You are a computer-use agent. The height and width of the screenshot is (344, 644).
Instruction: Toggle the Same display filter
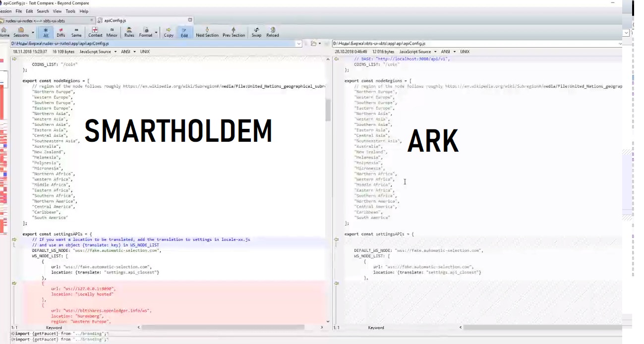(x=76, y=32)
